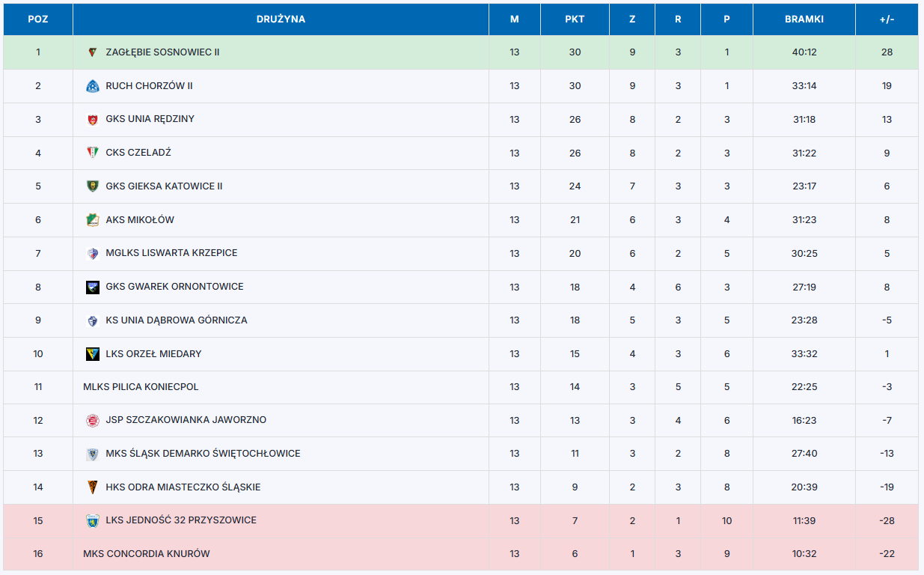
Task: Click the JSP Szczakowianka Jaworzno crest
Action: point(92,421)
